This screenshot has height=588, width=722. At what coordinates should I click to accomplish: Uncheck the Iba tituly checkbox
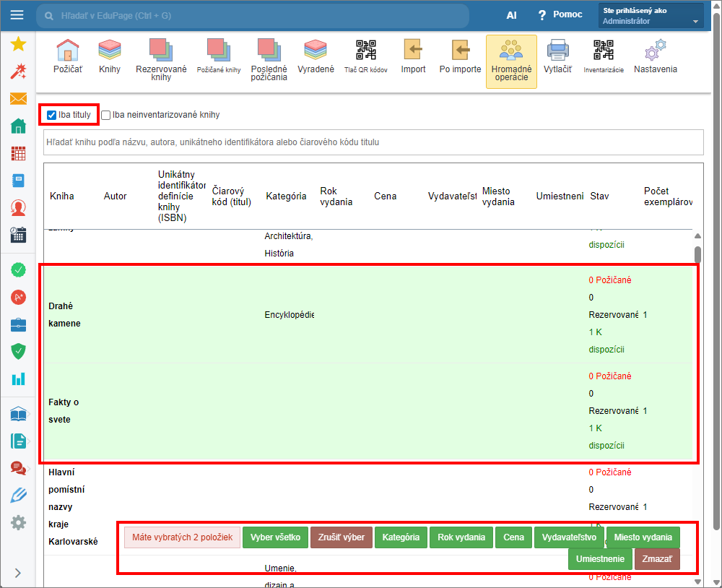point(52,115)
